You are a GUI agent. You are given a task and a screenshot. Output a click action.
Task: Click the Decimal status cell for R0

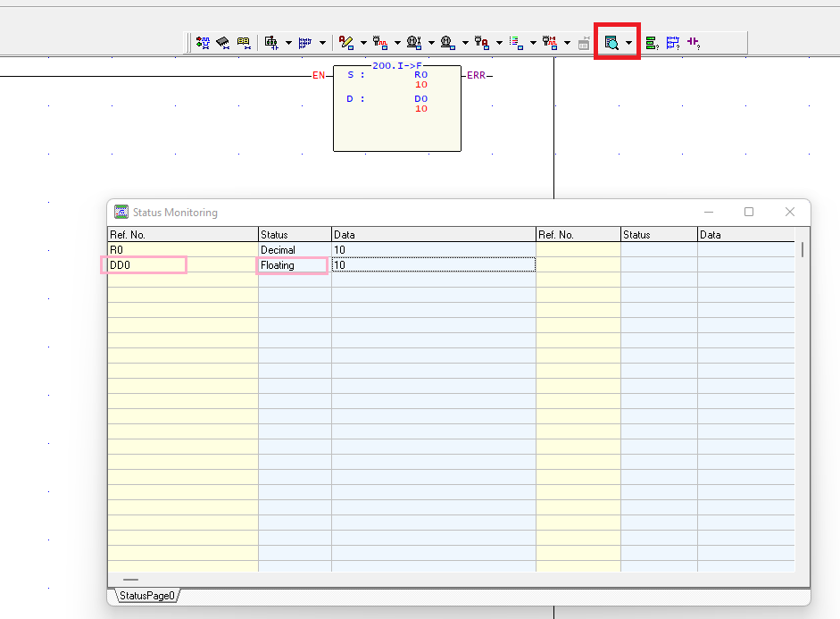pos(295,250)
